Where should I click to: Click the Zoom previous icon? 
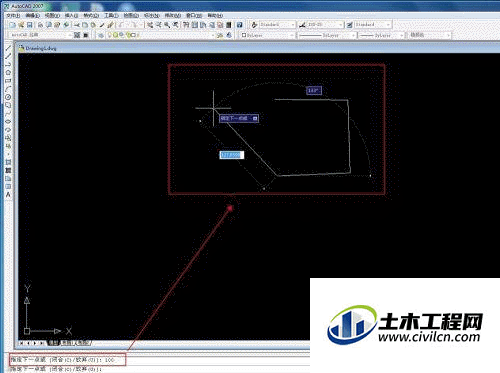point(175,25)
